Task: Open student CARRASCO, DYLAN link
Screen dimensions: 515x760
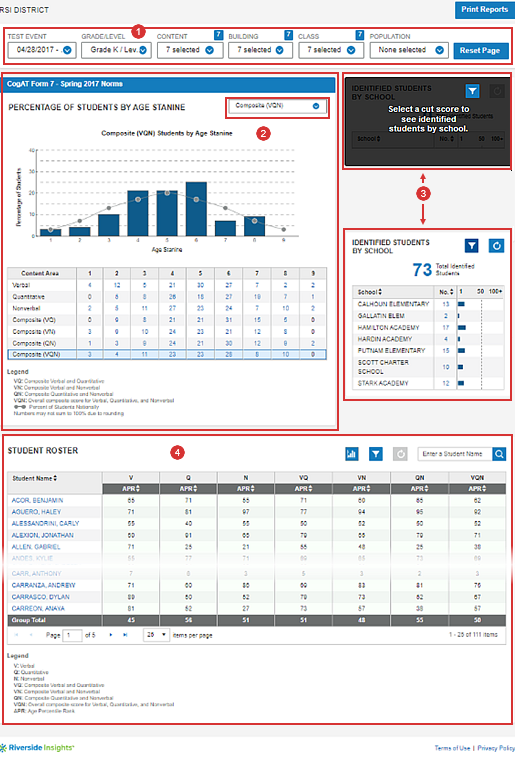Action: tap(41, 597)
